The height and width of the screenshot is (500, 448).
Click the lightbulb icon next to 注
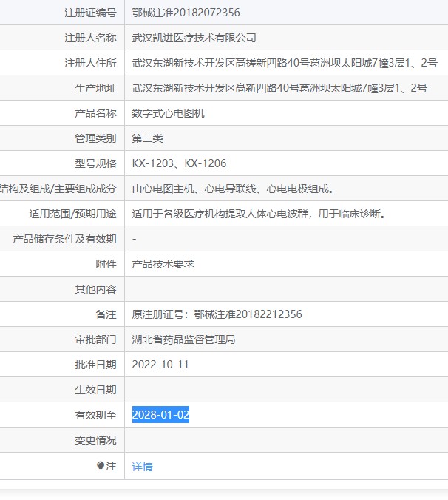click(101, 466)
